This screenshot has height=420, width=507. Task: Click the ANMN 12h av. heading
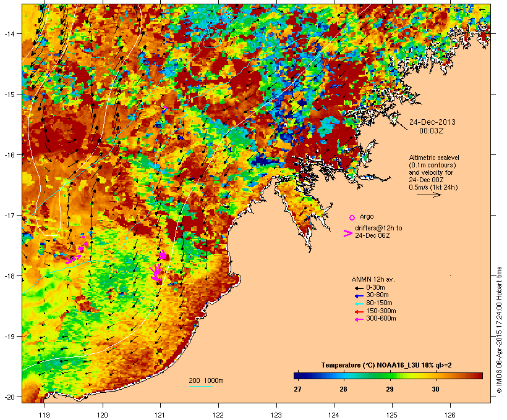tap(373, 279)
